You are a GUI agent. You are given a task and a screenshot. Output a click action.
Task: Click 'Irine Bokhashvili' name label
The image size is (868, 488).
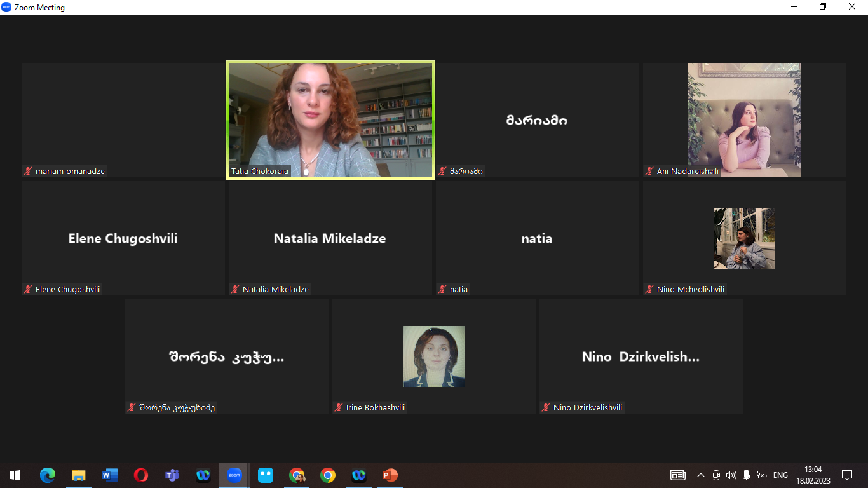pos(376,407)
